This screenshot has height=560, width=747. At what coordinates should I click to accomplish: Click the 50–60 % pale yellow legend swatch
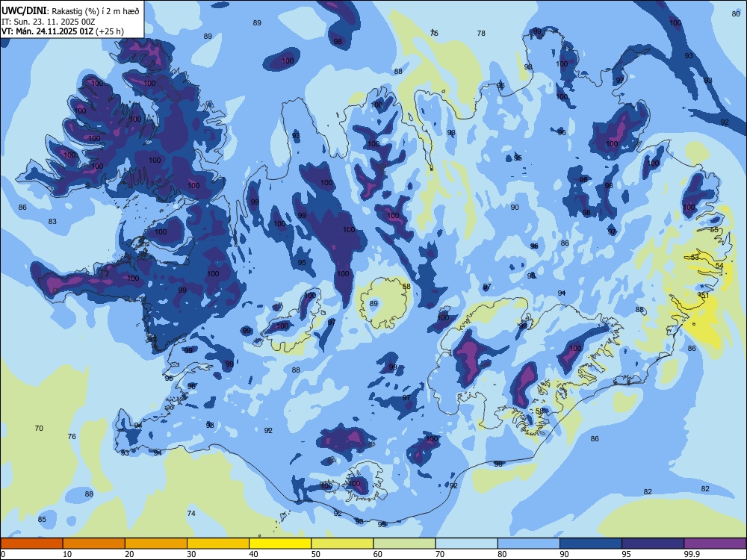[342, 544]
